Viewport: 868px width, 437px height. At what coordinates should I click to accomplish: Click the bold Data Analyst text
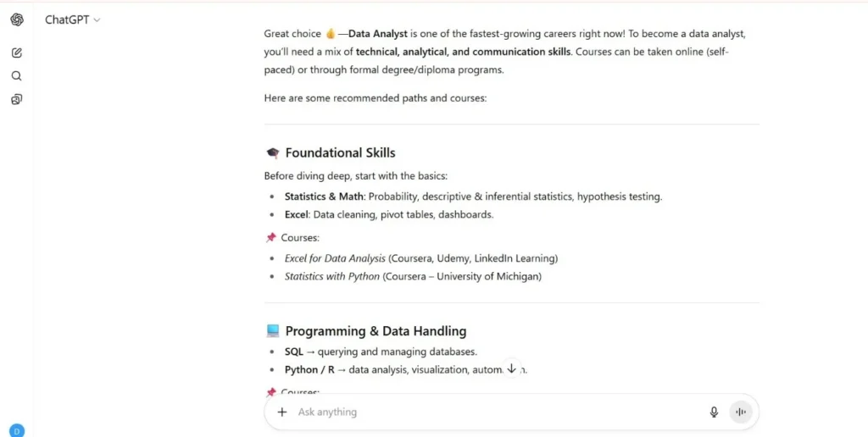pos(378,34)
